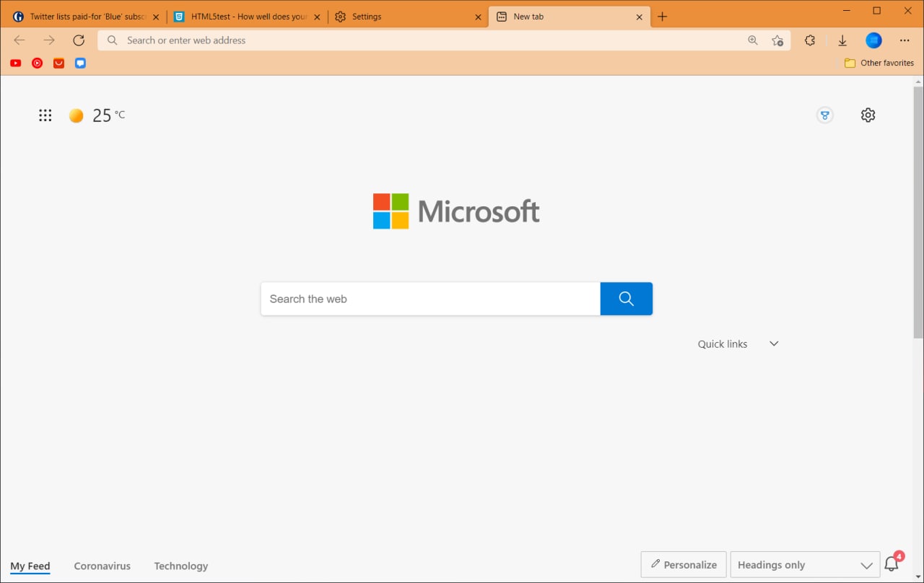Screen dimensions: 924x583
Task: Open a new tab with plus button
Action: (x=663, y=17)
